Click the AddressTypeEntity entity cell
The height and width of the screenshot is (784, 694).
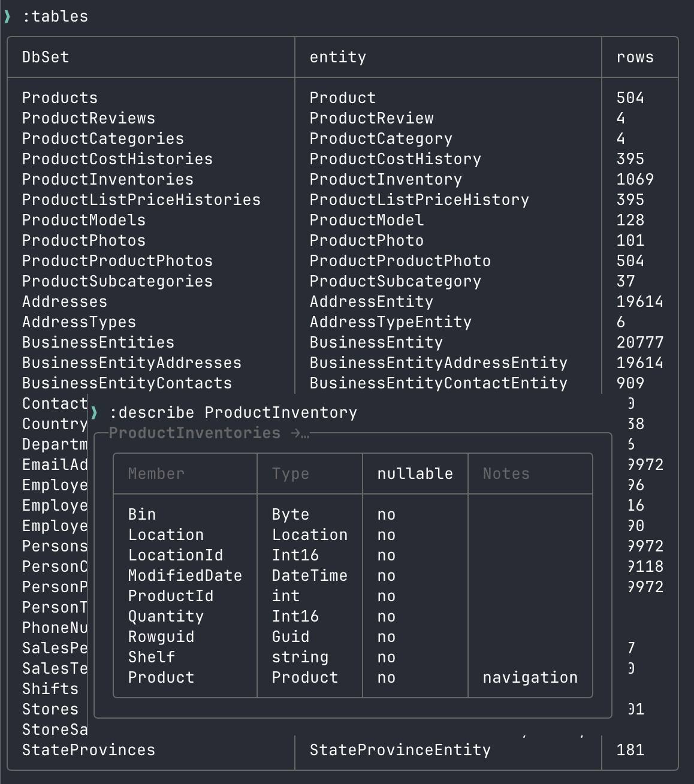[391, 322]
